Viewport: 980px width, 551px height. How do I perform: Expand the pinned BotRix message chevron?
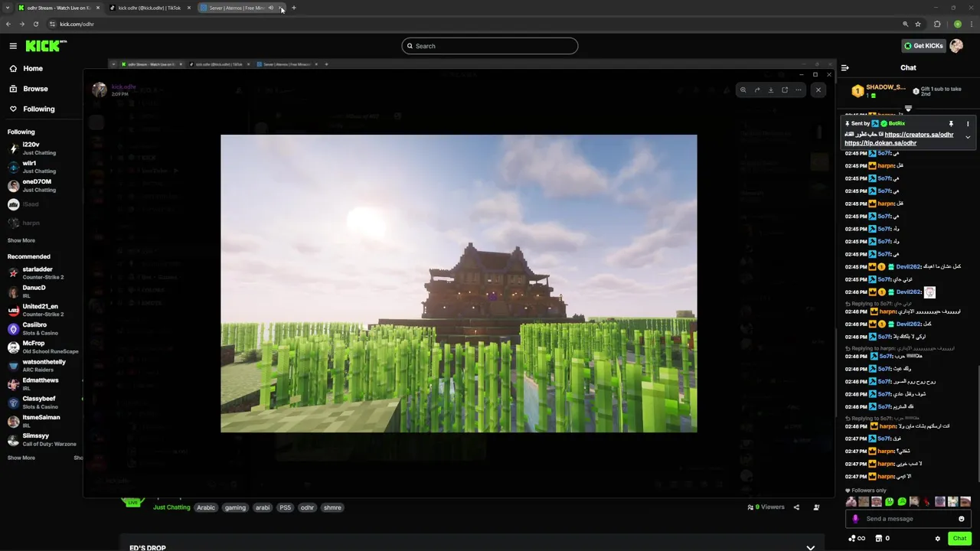tap(968, 137)
